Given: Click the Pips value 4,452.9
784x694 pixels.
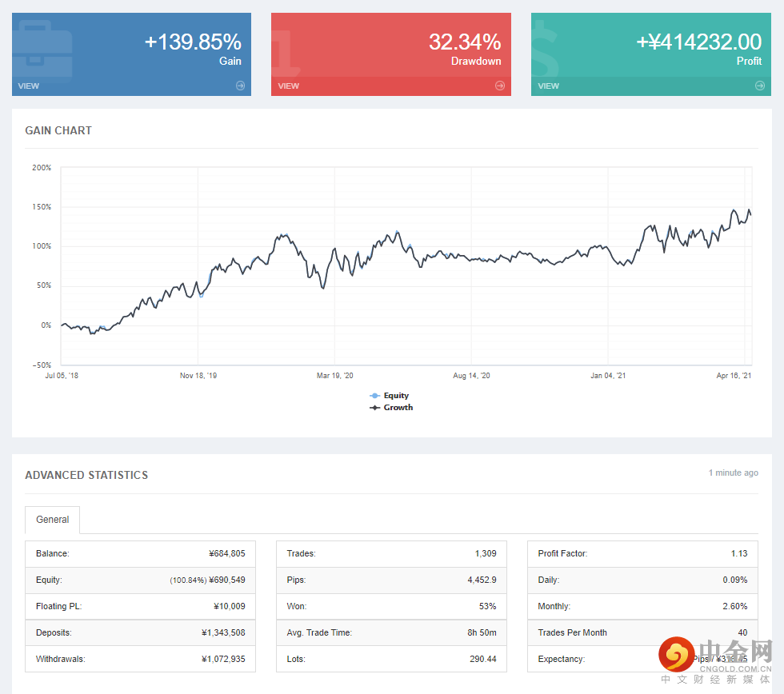Looking at the screenshot, I should coord(482,580).
